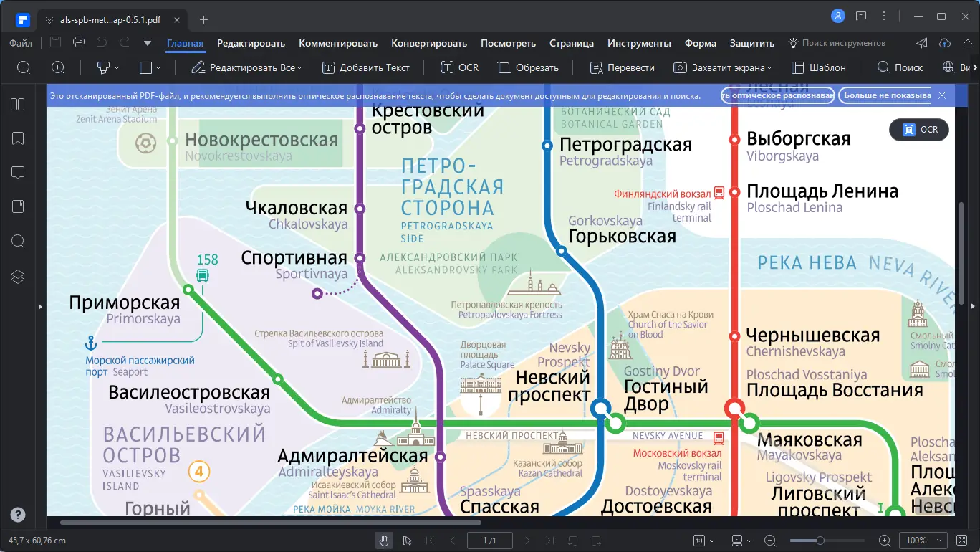The height and width of the screenshot is (552, 980).
Task: Open the feedback message icon in title bar
Action: [862, 16]
